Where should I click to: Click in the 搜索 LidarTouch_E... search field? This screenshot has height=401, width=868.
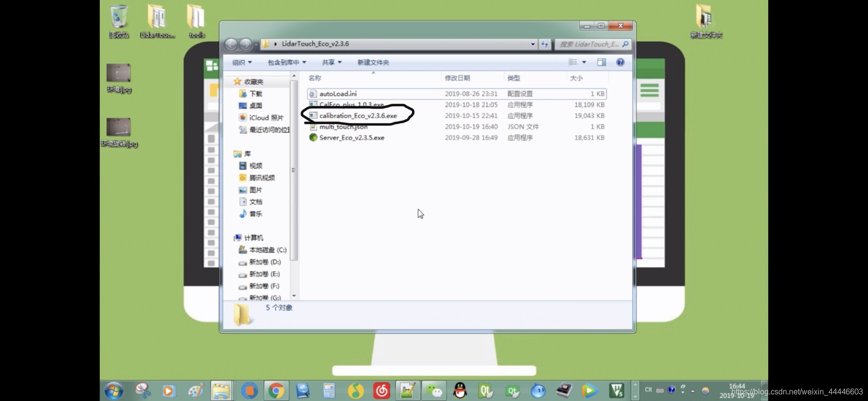pyautogui.click(x=589, y=44)
